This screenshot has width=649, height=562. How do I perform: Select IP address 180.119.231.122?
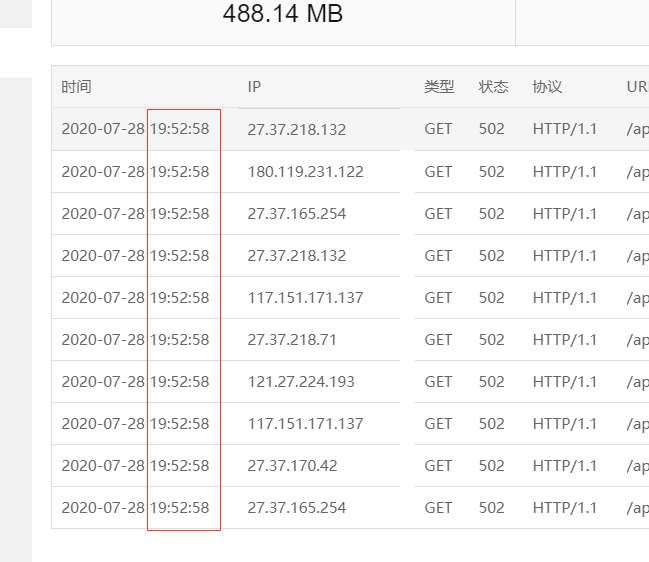point(305,172)
